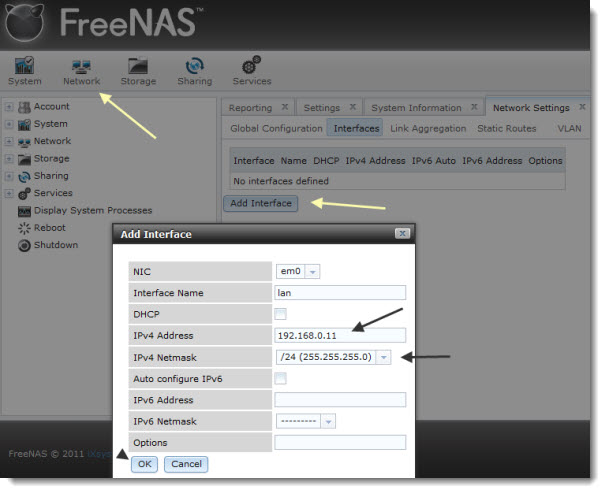Expand the Account tree node
The height and width of the screenshot is (493, 605).
coord(9,107)
